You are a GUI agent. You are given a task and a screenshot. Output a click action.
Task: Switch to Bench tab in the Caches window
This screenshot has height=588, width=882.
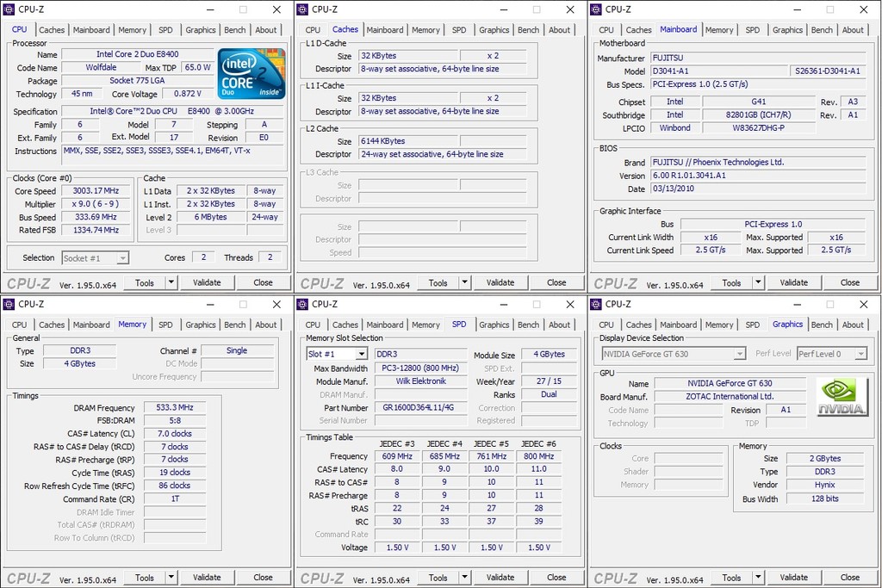click(529, 30)
